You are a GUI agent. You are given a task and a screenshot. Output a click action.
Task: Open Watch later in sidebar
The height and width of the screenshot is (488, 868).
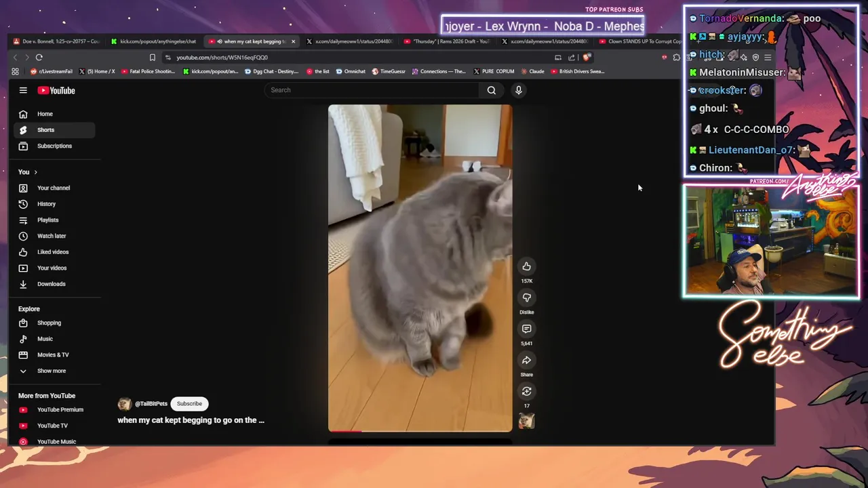[x=54, y=236]
